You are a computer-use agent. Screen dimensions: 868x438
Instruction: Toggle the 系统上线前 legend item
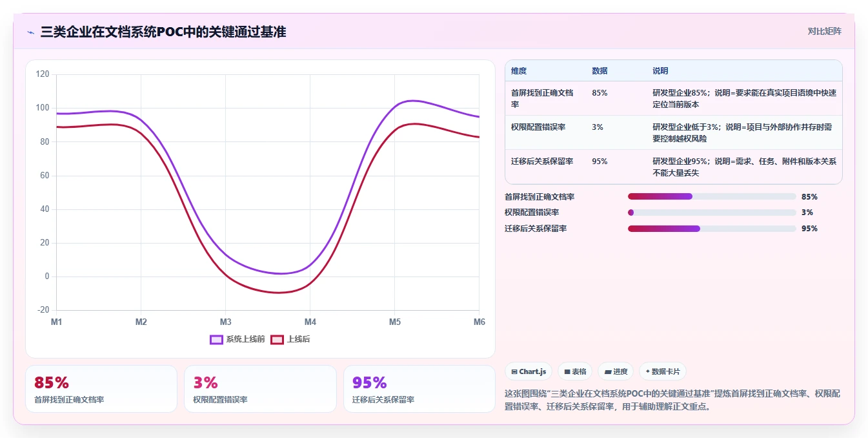pyautogui.click(x=237, y=339)
